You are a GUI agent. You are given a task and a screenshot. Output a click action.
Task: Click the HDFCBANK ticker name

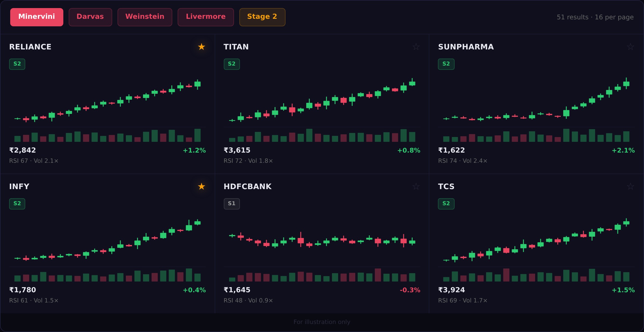(248, 187)
